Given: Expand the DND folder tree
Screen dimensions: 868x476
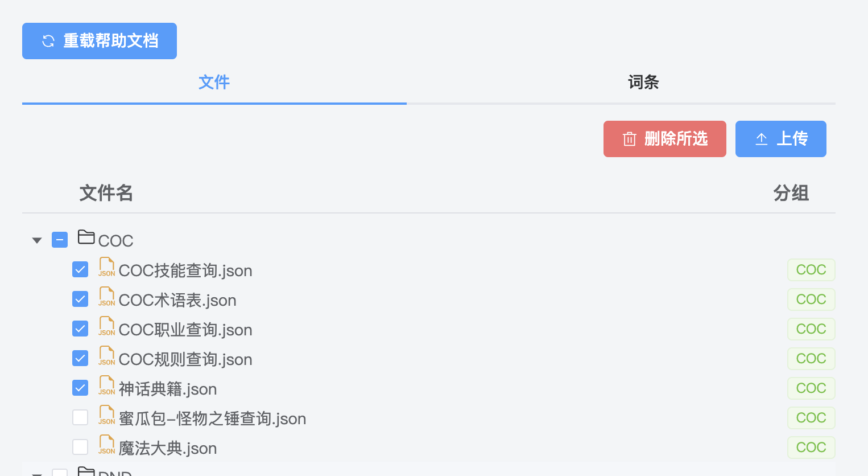Looking at the screenshot, I should [37, 473].
